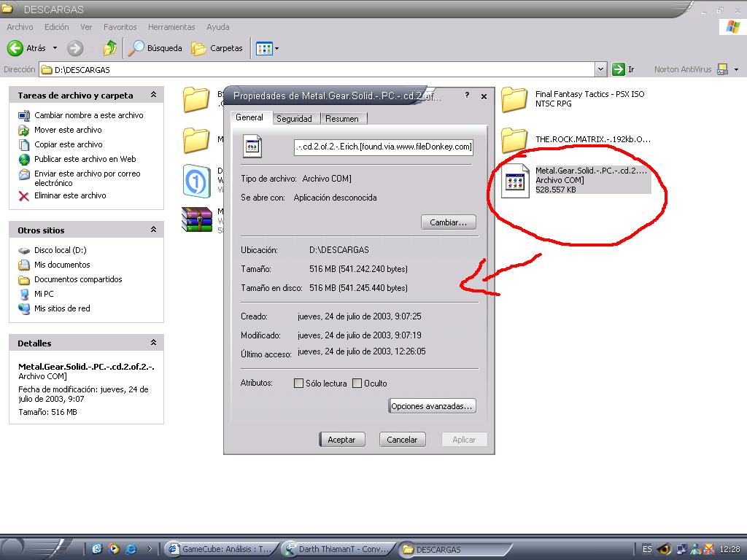This screenshot has width=747, height=560.
Task: Select the top-left partially hidden folder icon
Action: tap(196, 99)
